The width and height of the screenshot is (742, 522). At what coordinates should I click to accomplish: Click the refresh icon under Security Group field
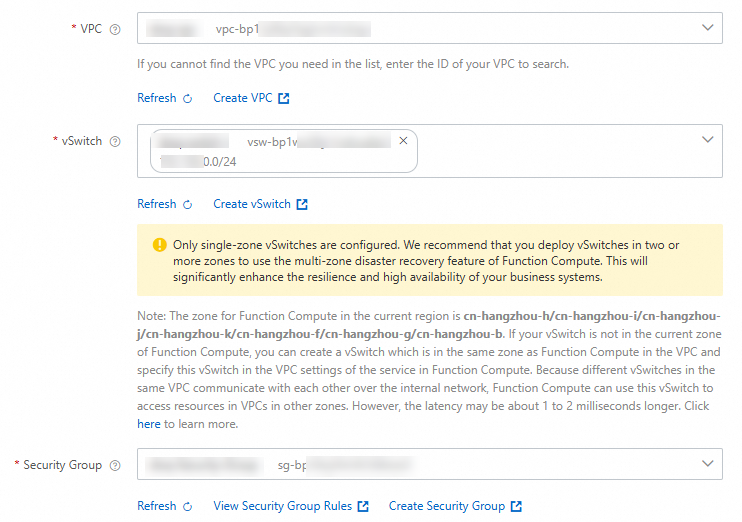[x=187, y=507]
